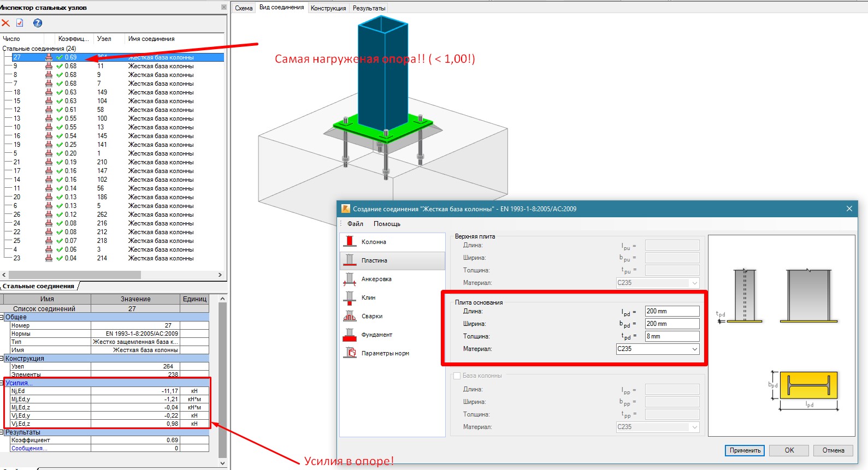Collapse the Результаты property group
The width and height of the screenshot is (868, 470).
[x=2, y=432]
